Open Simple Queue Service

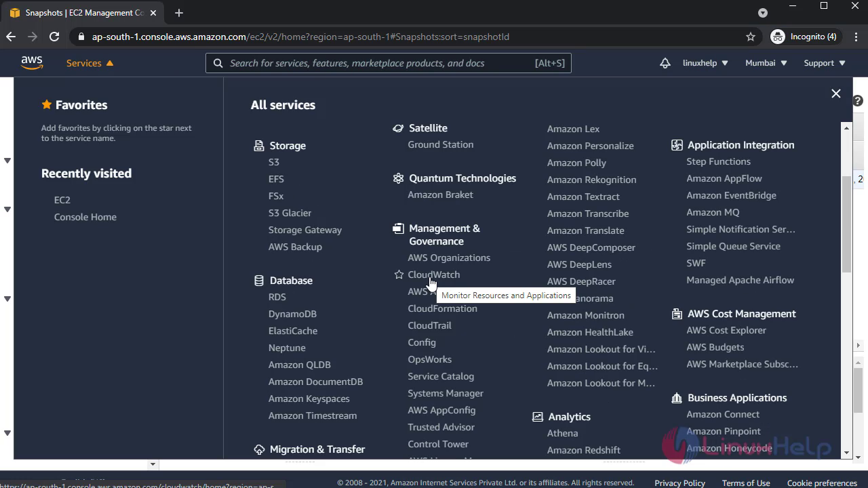(x=733, y=246)
